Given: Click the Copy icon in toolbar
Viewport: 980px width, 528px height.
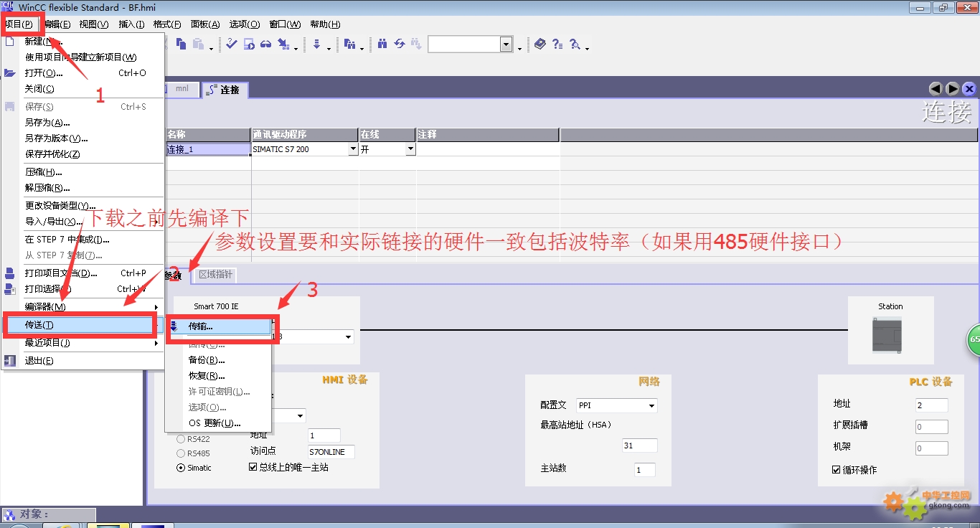Looking at the screenshot, I should [181, 44].
